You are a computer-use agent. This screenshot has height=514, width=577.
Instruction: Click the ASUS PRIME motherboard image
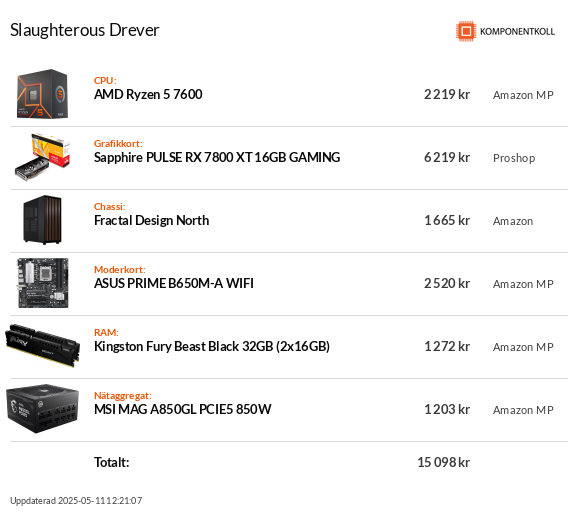pyautogui.click(x=43, y=283)
